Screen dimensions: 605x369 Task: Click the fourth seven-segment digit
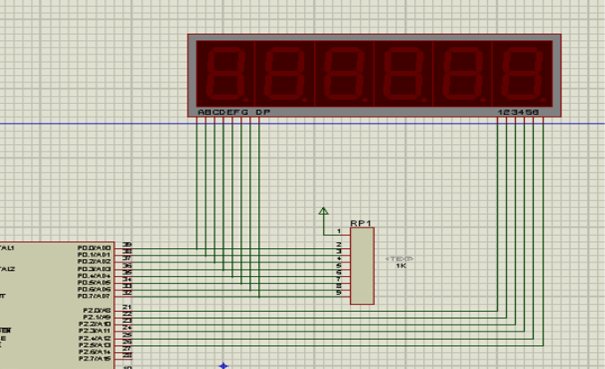pos(404,74)
